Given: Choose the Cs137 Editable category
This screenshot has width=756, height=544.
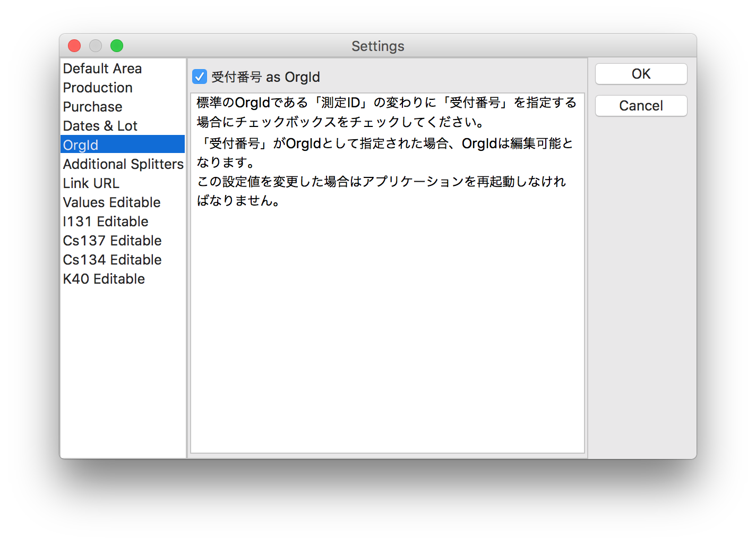Looking at the screenshot, I should [123, 241].
